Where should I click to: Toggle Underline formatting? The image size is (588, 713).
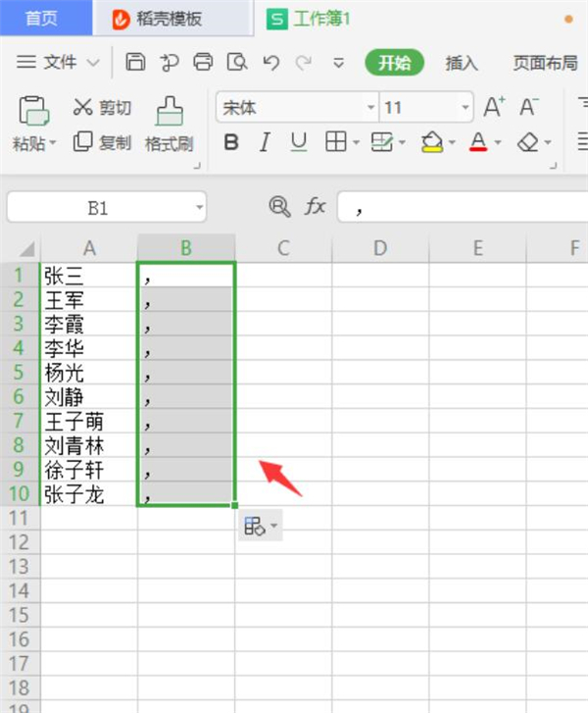(299, 142)
